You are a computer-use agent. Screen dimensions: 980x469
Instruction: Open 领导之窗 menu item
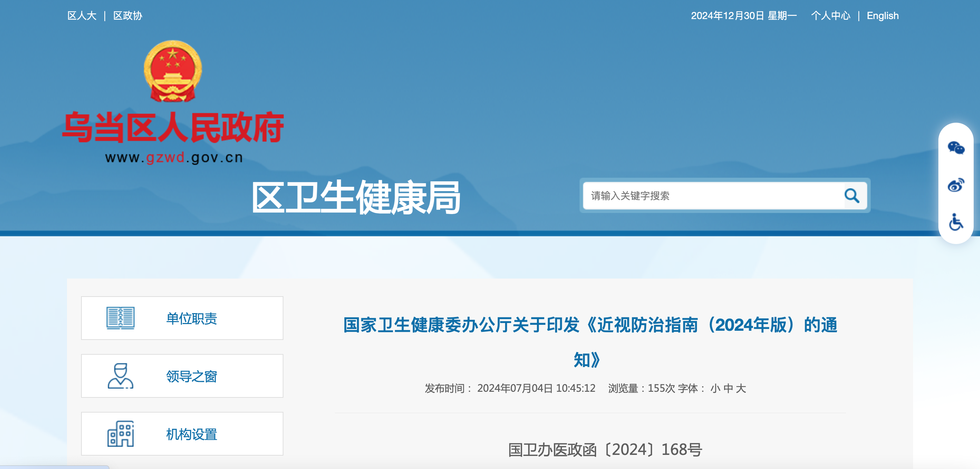click(x=182, y=376)
